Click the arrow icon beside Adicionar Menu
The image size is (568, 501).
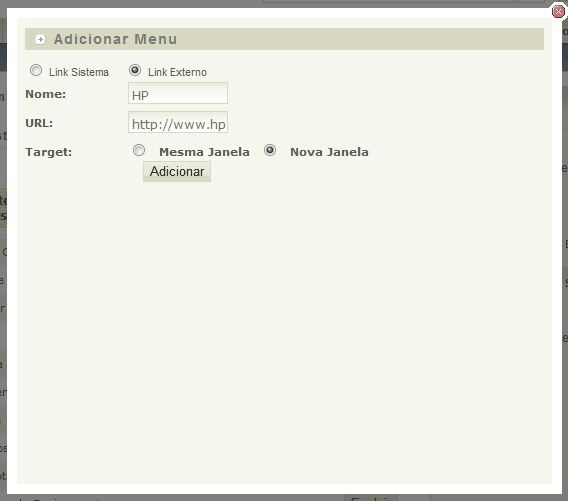click(40, 39)
